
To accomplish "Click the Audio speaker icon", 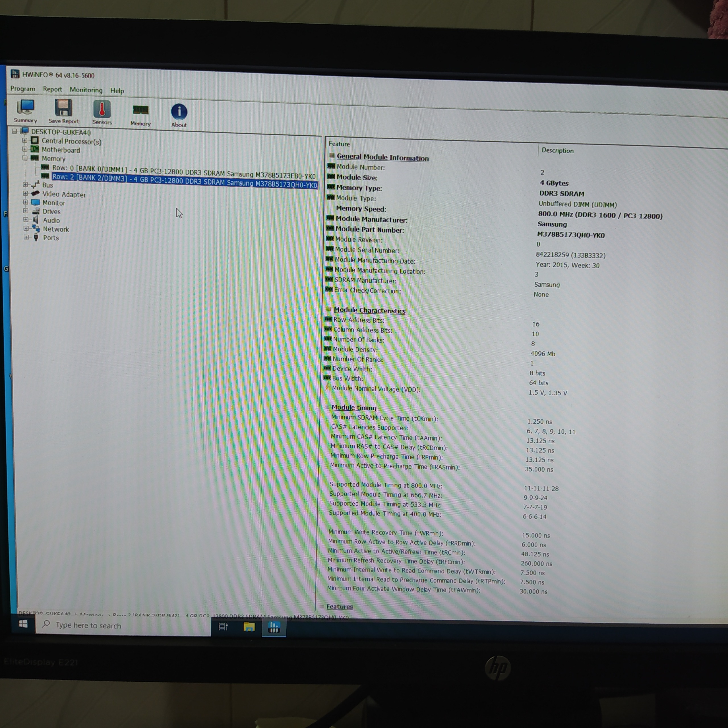I will pos(36,220).
